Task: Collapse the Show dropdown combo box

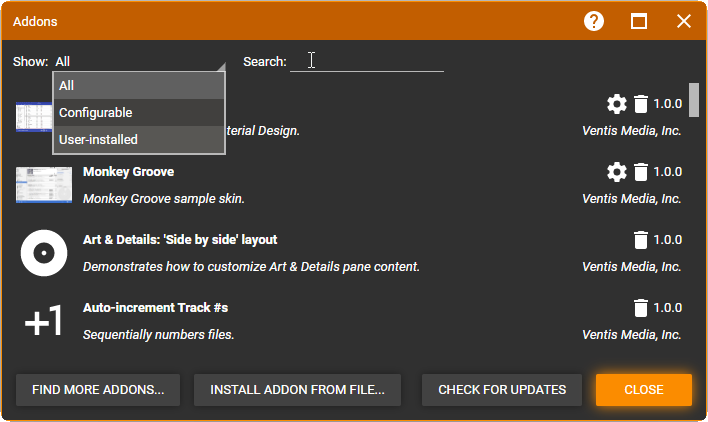Action: 139,62
